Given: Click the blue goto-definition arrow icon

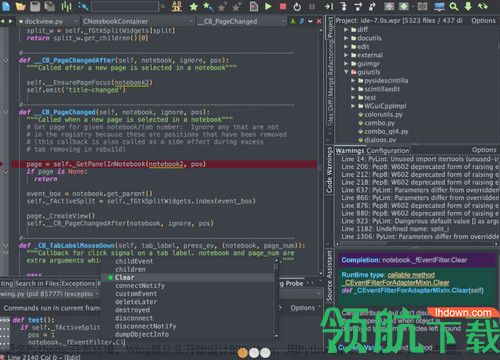Looking at the screenshot, I should point(82,6).
